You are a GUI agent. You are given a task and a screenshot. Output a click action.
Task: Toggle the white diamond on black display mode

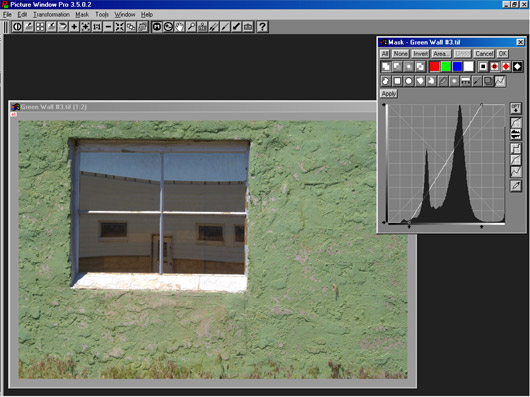click(x=517, y=67)
